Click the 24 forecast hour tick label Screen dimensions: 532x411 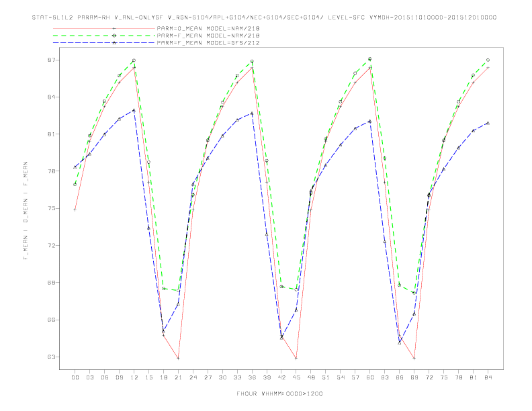pos(193,377)
